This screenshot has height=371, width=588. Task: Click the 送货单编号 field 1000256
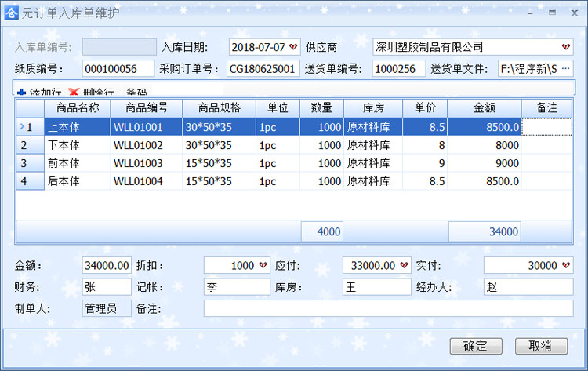399,69
